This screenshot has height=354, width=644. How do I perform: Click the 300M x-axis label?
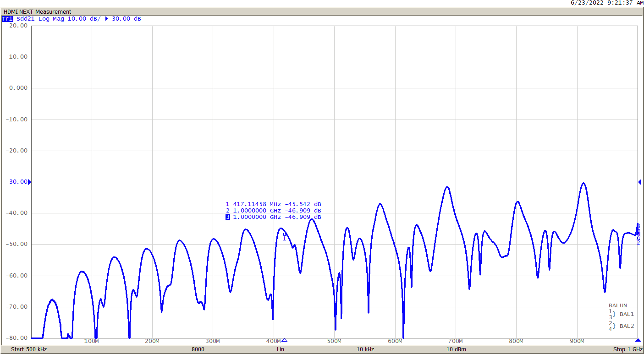[212, 342]
